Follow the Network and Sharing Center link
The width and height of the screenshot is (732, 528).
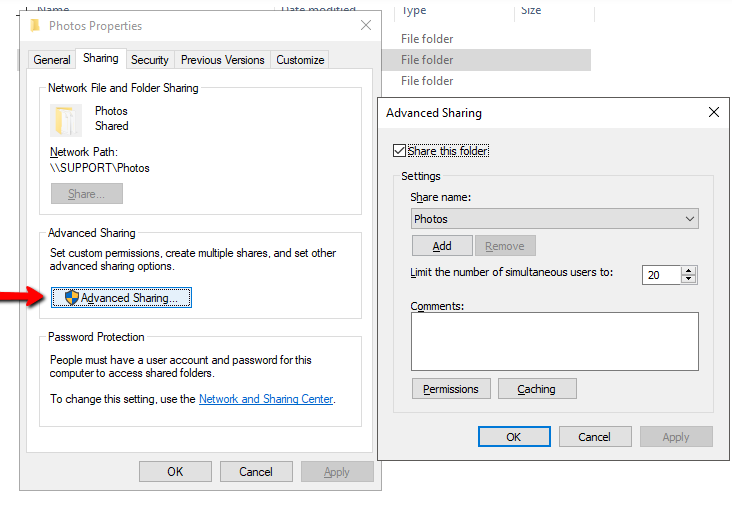(x=266, y=399)
